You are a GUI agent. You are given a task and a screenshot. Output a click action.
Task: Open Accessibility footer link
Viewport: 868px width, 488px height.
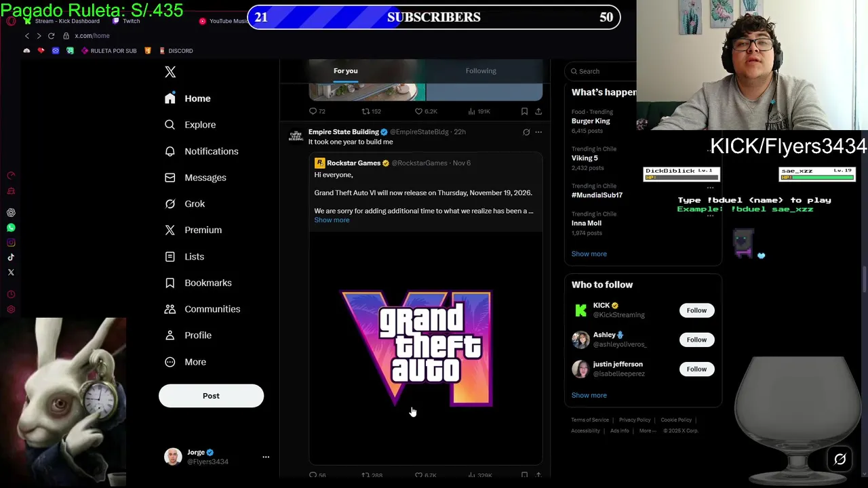585,431
